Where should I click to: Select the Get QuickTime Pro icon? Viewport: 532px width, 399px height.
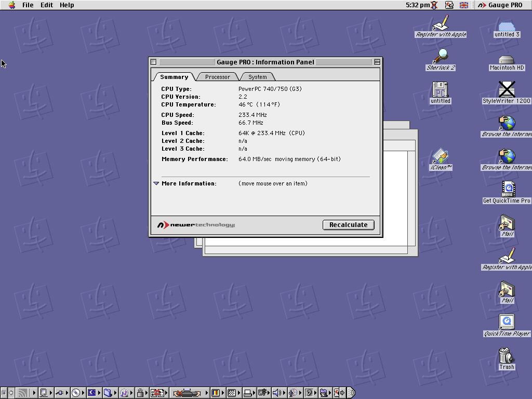(x=507, y=192)
